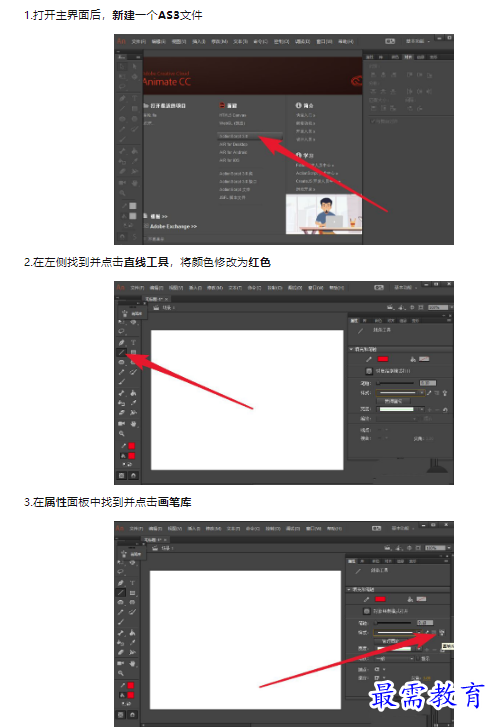Select the Paint Bucket tool in step 2 screenshot

coord(133,393)
